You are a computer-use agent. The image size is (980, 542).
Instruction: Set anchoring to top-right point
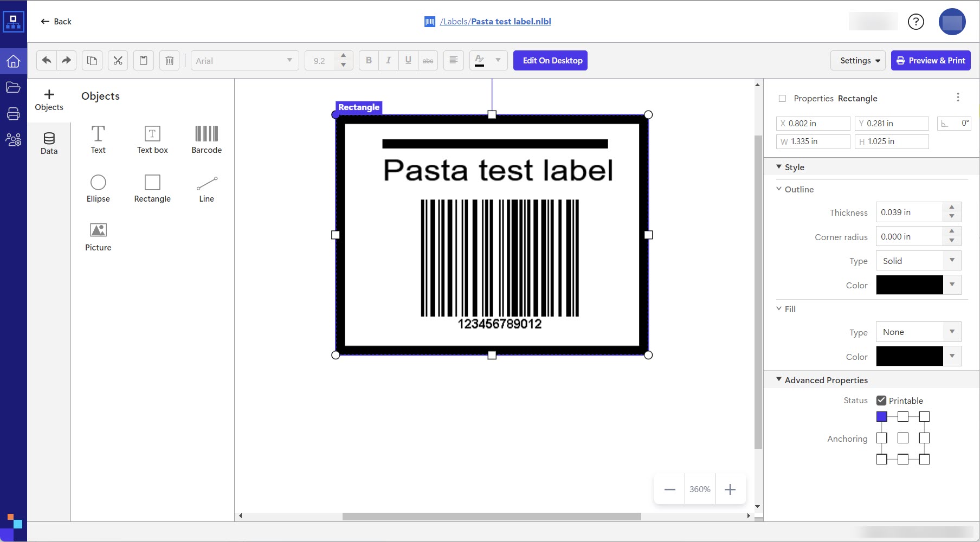pyautogui.click(x=924, y=417)
